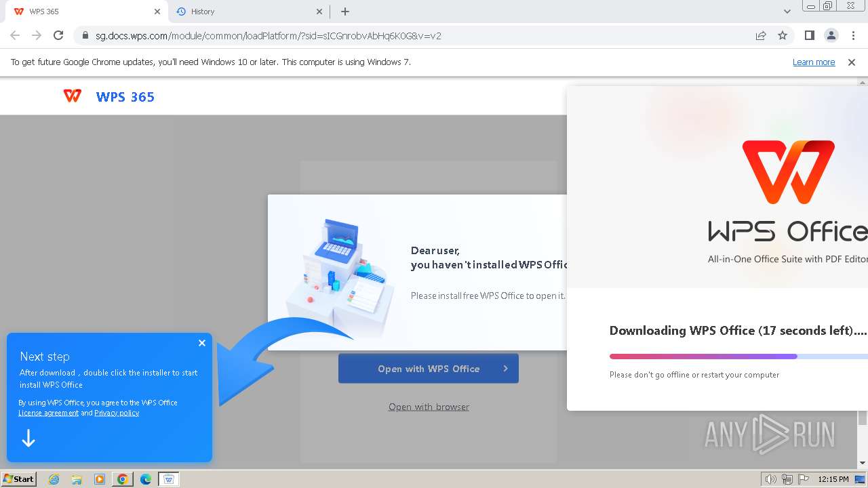The width and height of the screenshot is (868, 488).
Task: Focus the address bar URL
Action: (269, 36)
